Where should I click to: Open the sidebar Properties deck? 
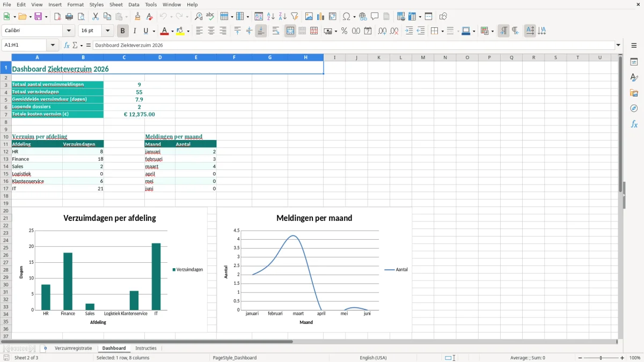click(x=634, y=62)
